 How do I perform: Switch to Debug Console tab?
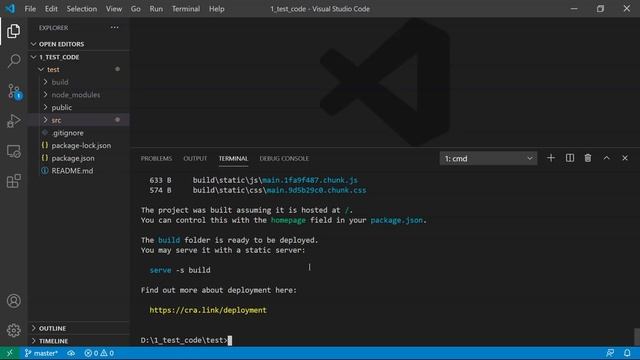(284, 158)
